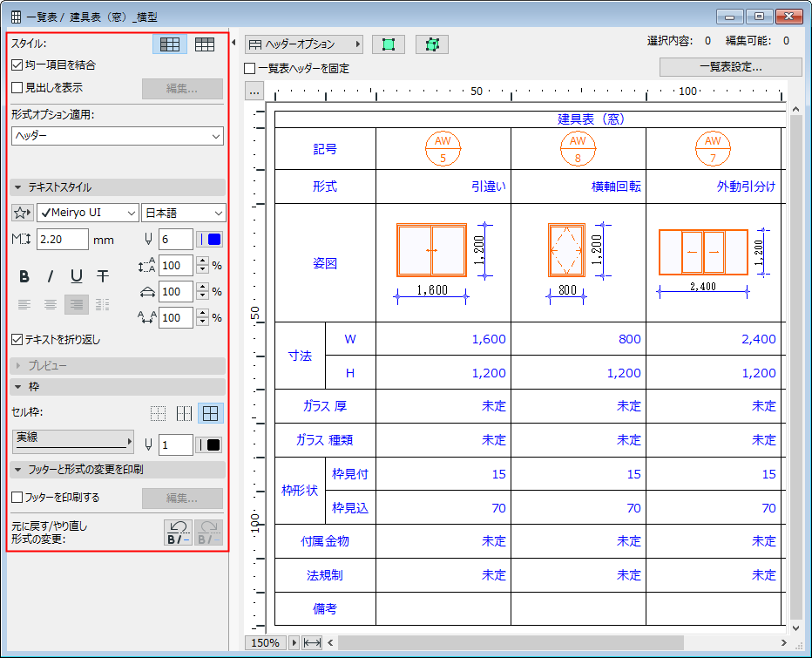
Task: Align text to the center
Action: click(51, 305)
